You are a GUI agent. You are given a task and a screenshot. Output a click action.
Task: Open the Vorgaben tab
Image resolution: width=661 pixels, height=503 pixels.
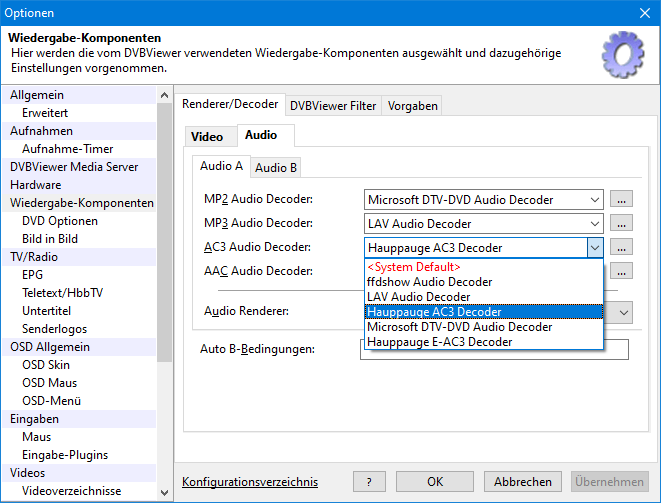point(412,106)
